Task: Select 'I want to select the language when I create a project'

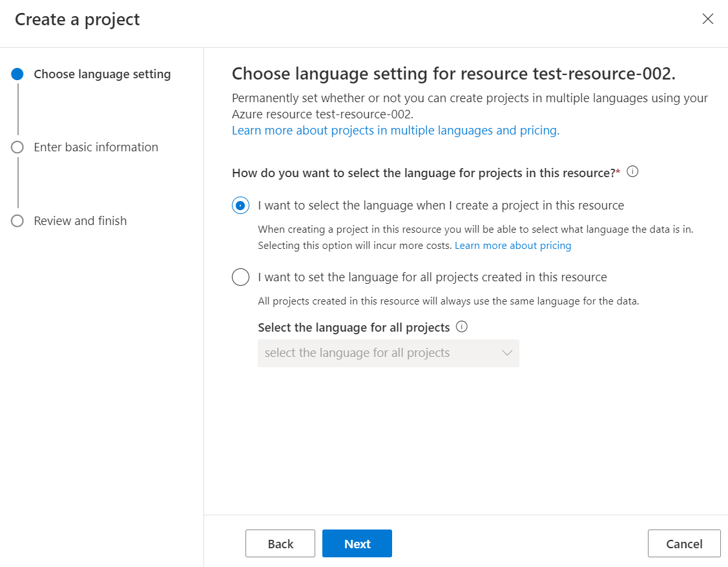Action: [x=240, y=205]
